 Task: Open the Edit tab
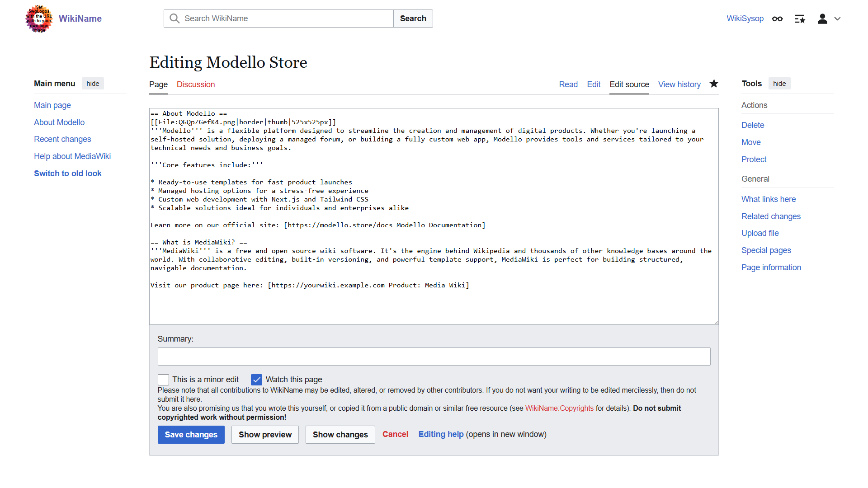[594, 84]
